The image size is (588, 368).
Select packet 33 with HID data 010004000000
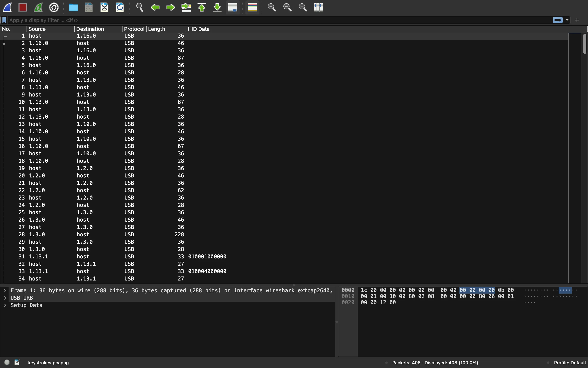pos(284,271)
